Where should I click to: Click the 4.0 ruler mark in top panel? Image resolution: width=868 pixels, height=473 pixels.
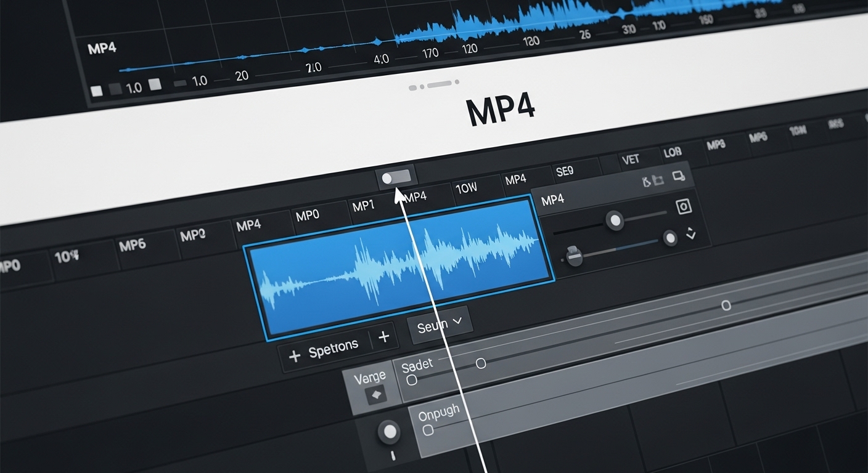[382, 59]
